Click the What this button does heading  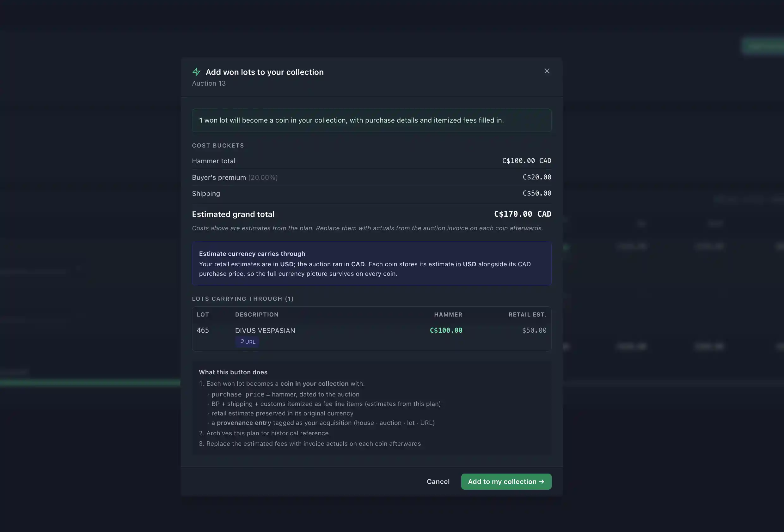233,372
